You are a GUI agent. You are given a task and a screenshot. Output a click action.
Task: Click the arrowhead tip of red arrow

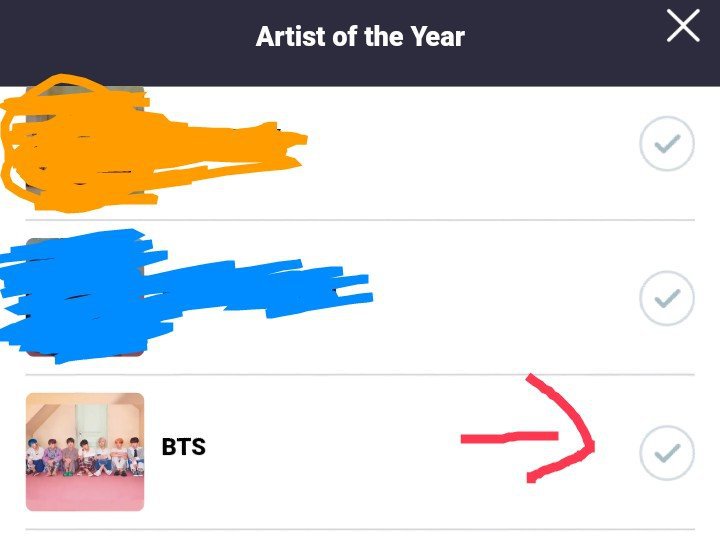click(x=590, y=445)
